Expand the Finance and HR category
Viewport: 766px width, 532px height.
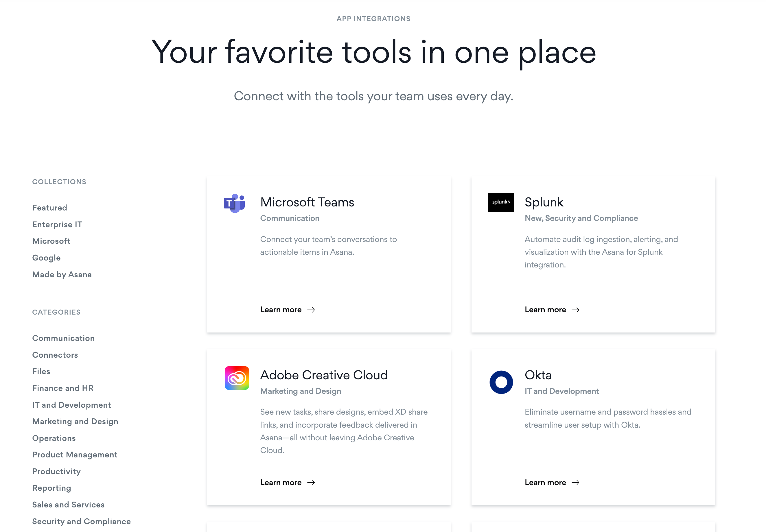point(63,388)
